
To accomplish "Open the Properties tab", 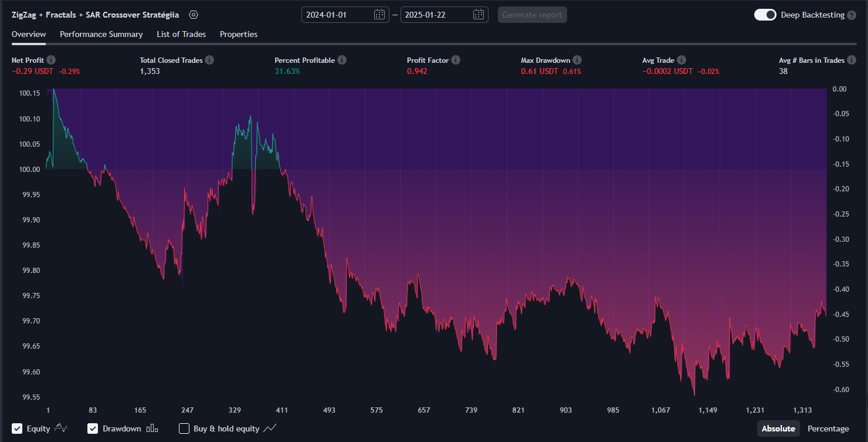I will (x=239, y=34).
